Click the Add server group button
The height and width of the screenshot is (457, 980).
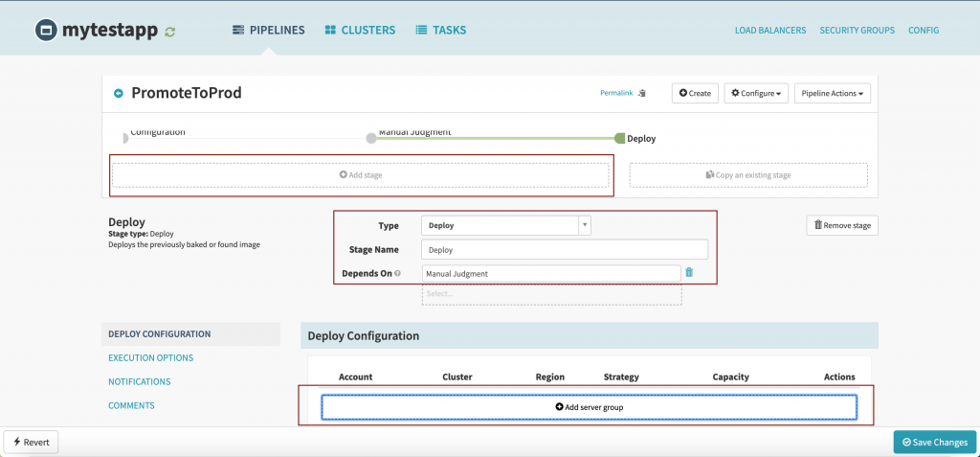[x=589, y=407]
